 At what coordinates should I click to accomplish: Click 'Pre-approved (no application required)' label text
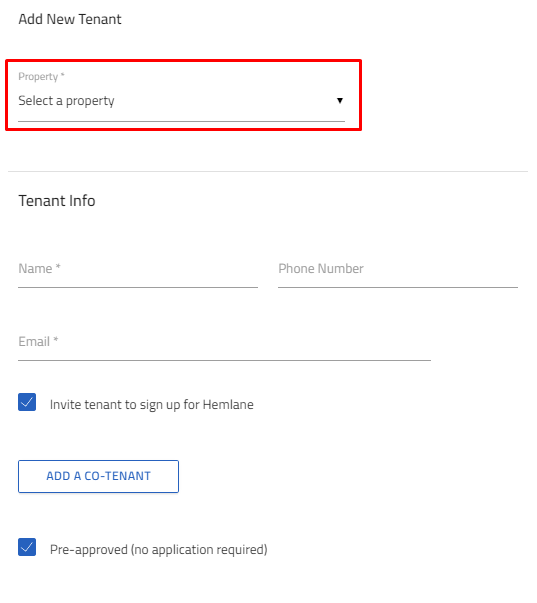tap(158, 550)
